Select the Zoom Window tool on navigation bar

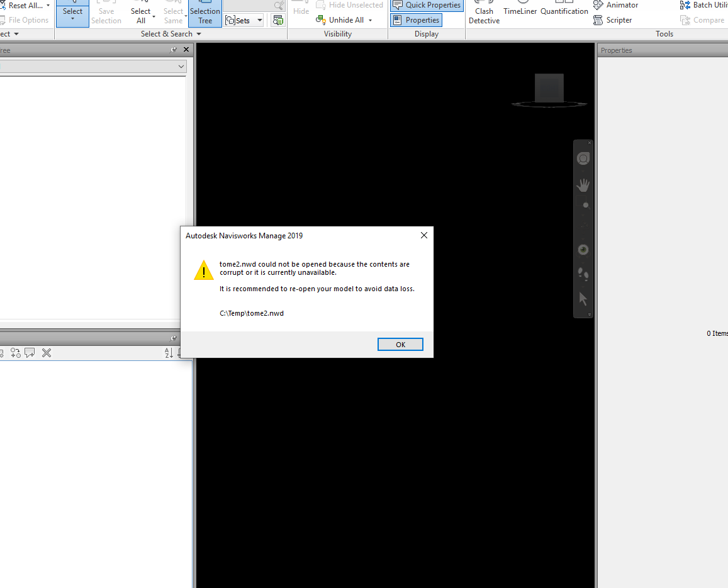583,204
